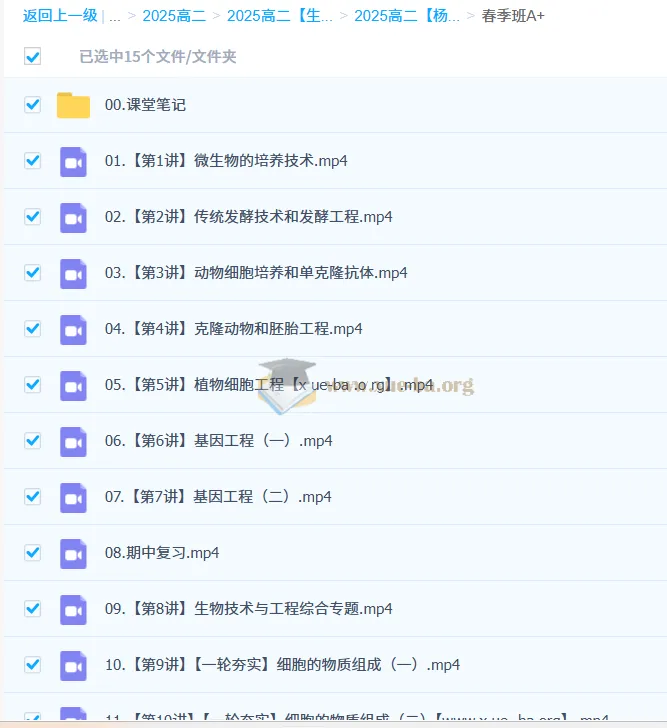This screenshot has width=667, height=728.
Task: Uncheck the 10.细胞的物质组成（一）checkbox
Action: click(33, 665)
